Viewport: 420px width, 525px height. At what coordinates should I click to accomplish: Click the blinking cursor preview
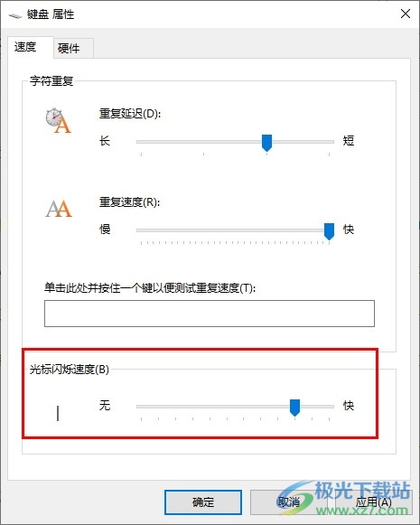coord(58,413)
